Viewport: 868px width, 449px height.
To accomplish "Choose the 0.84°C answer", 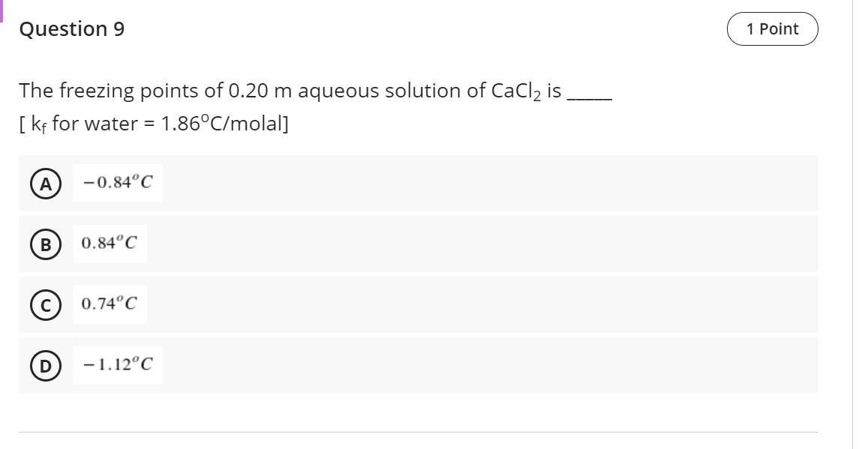I will (x=109, y=243).
